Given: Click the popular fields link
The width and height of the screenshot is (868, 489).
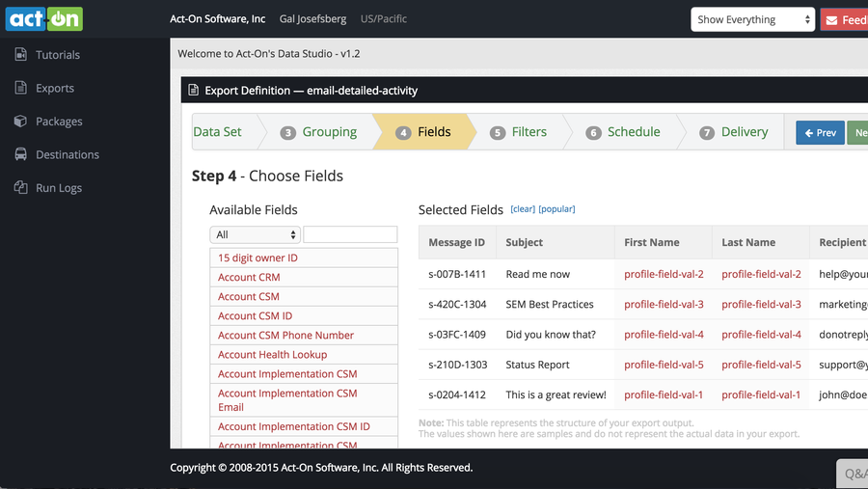Looking at the screenshot, I should (x=556, y=209).
